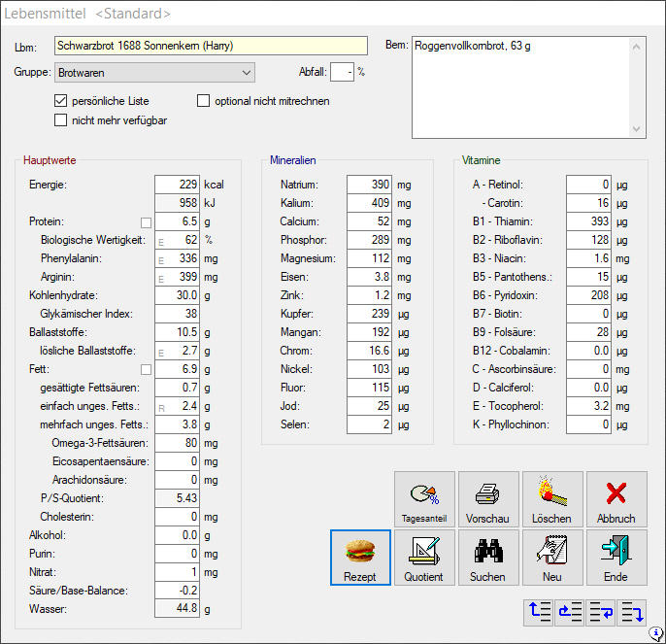
Task: Cancel with the Abbruch red X
Action: 616,499
